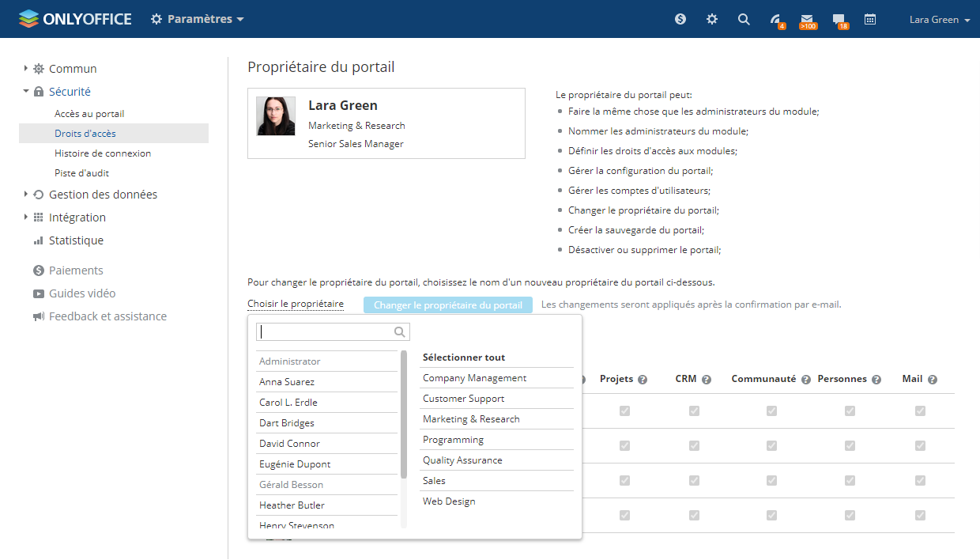Click Sélectionner tout in the group list
This screenshot has height=560, width=980.
464,358
